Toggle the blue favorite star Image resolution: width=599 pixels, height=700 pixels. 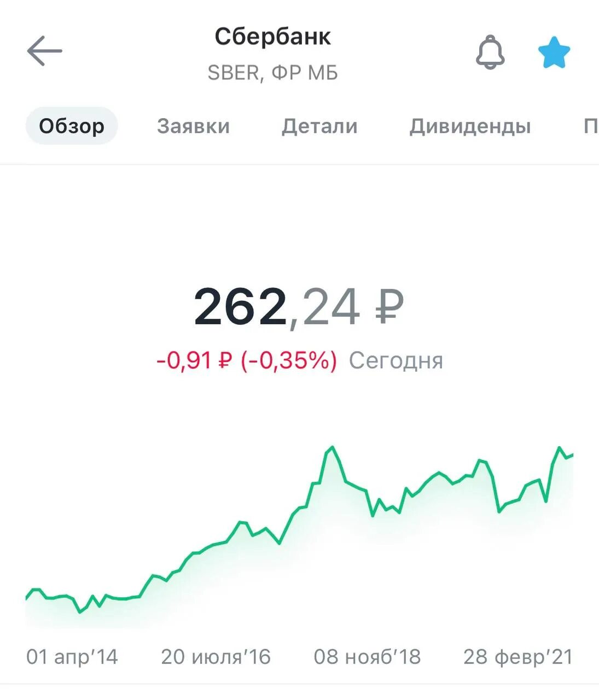554,53
